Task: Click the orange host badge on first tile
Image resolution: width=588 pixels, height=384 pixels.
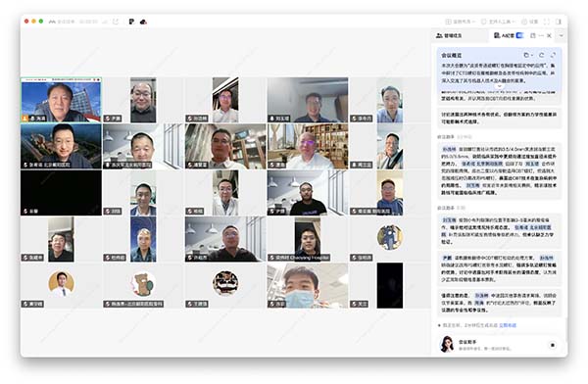Action: pyautogui.click(x=24, y=119)
